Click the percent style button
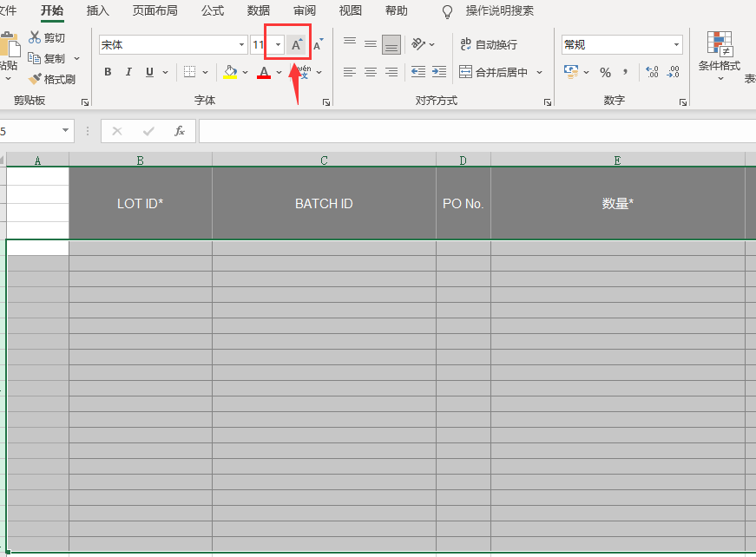Screen dimensions: 756x557 pyautogui.click(x=605, y=72)
